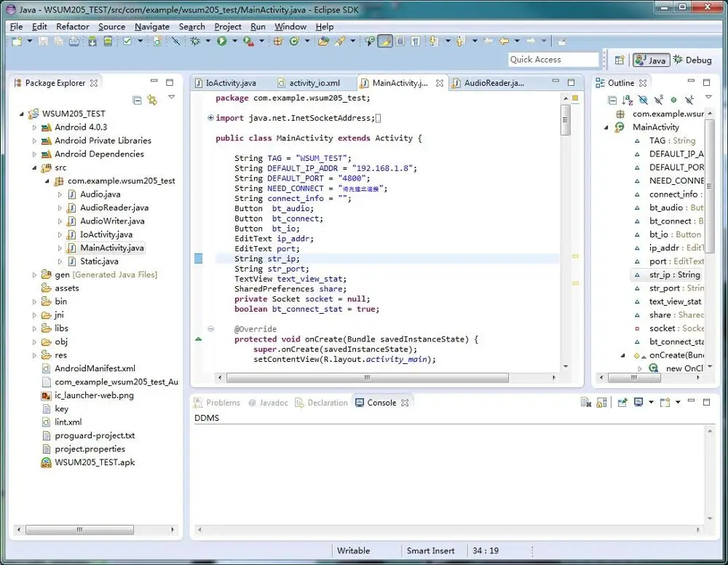The width and height of the screenshot is (728, 565).
Task: Click the Back navigation arrow icon
Action: pyautogui.click(x=504, y=42)
